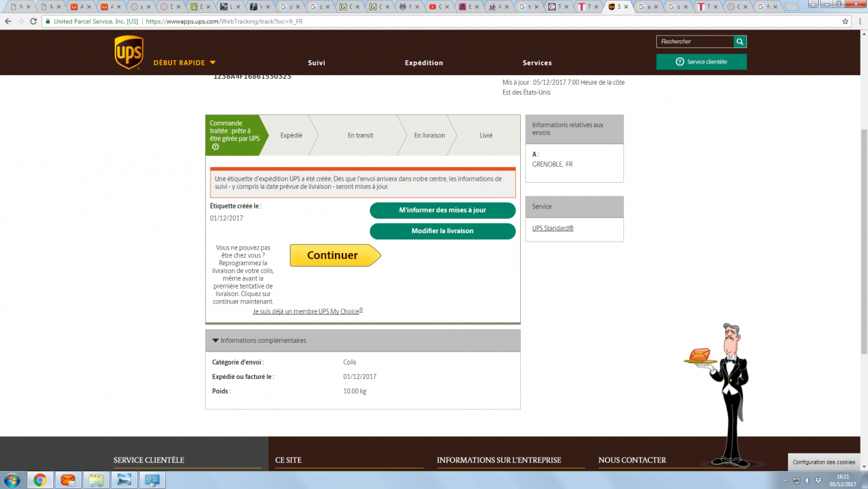Image resolution: width=868 pixels, height=489 pixels.
Task: Bookmark this page with the star icon
Action: [845, 21]
